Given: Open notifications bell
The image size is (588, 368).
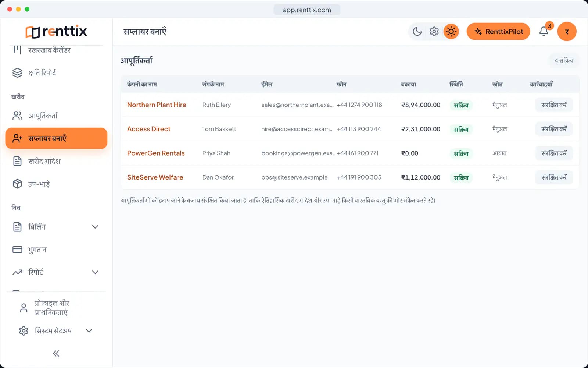Looking at the screenshot, I should 544,32.
